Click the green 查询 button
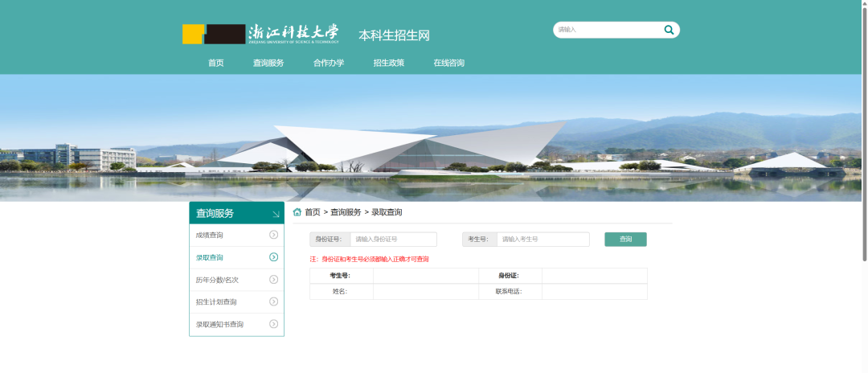Viewport: 868px width, 373px height. [x=625, y=239]
